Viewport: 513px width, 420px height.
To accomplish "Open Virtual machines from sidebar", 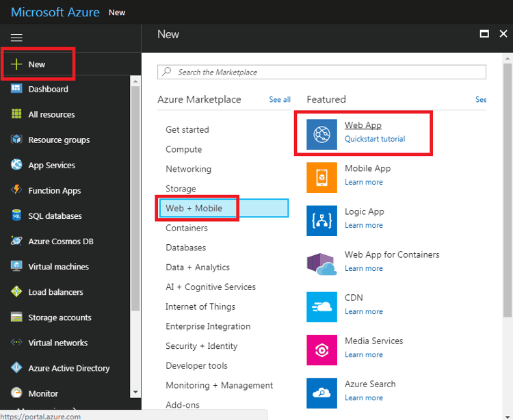I will click(58, 267).
